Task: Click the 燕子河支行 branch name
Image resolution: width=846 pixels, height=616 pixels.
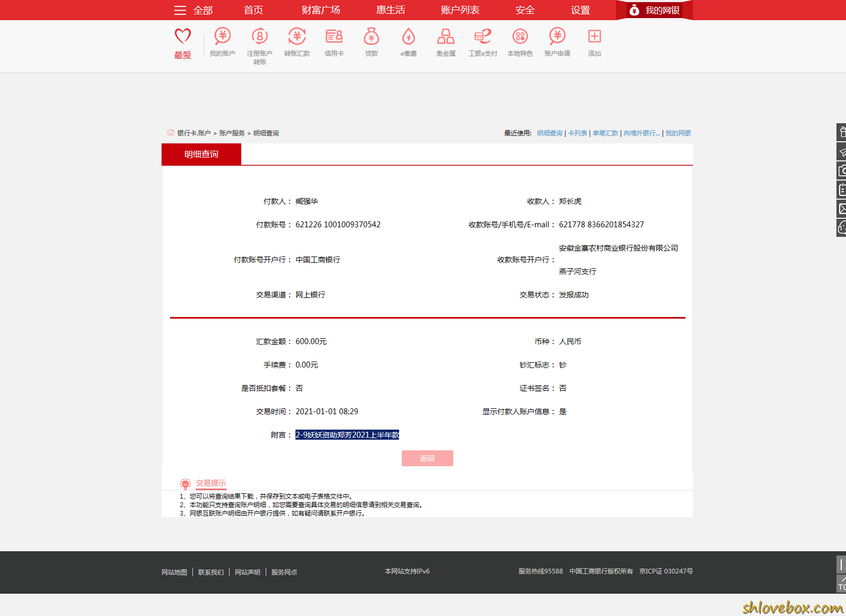Action: click(x=578, y=271)
